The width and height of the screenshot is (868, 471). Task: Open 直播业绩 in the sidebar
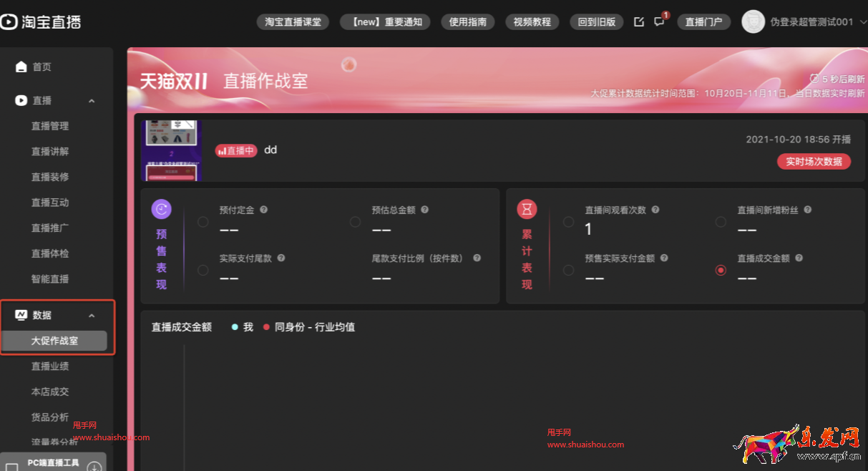tap(50, 366)
